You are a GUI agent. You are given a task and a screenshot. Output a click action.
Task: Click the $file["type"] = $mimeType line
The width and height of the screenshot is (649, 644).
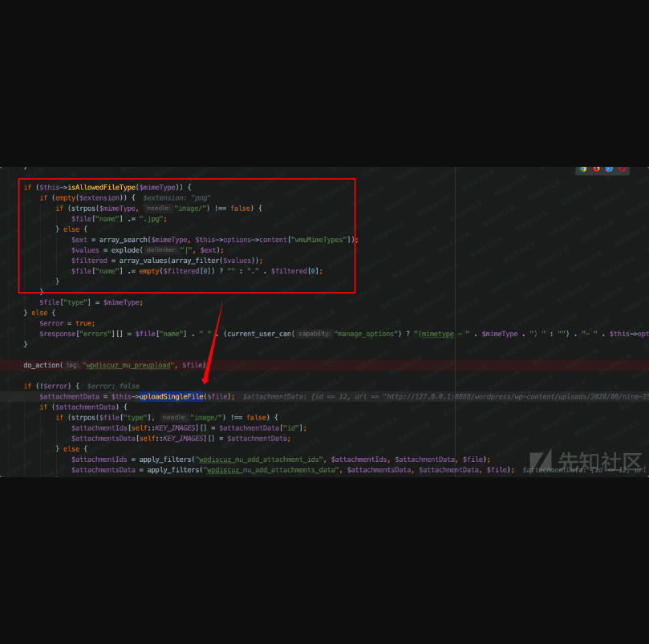(x=91, y=302)
